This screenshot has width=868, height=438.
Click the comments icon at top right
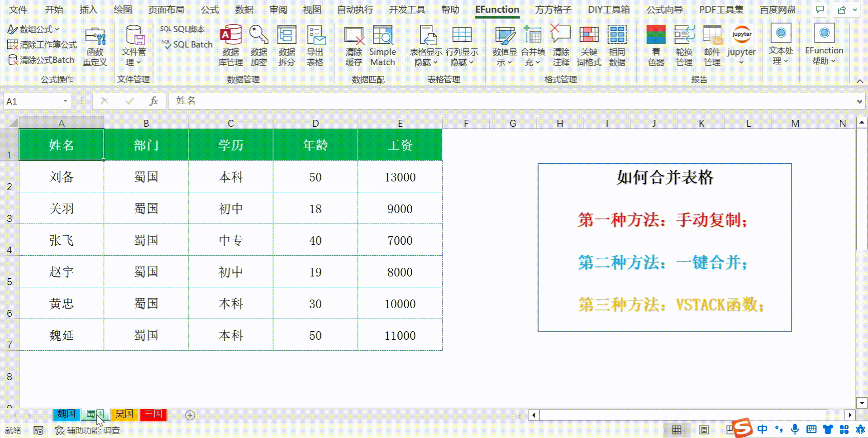820,10
